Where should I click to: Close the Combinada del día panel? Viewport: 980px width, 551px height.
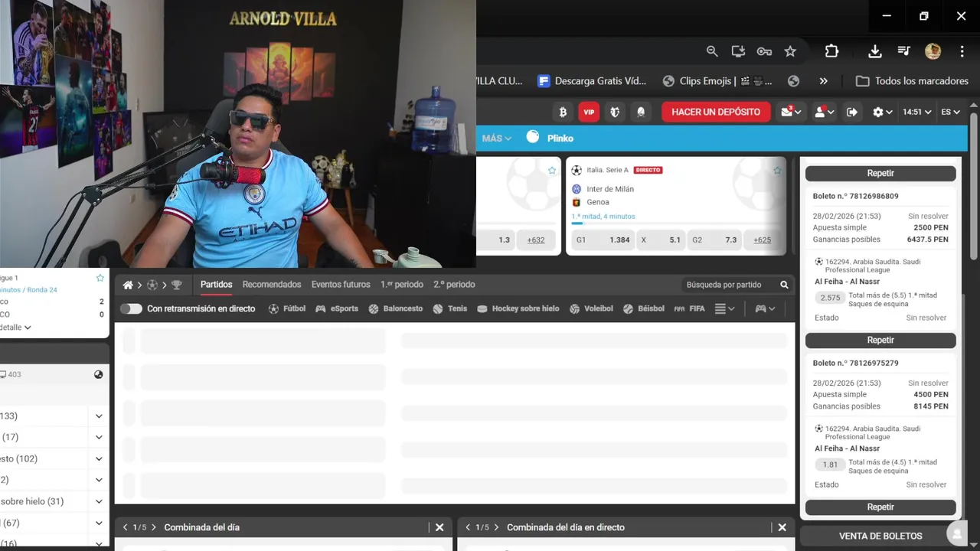click(x=439, y=527)
